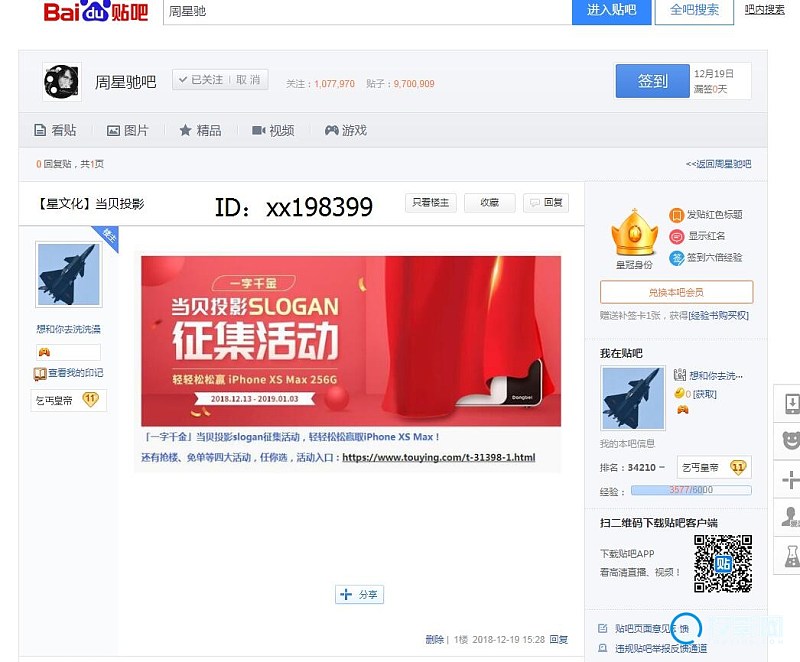Open the 当贝投影 SLOGAN banner image

(351, 341)
